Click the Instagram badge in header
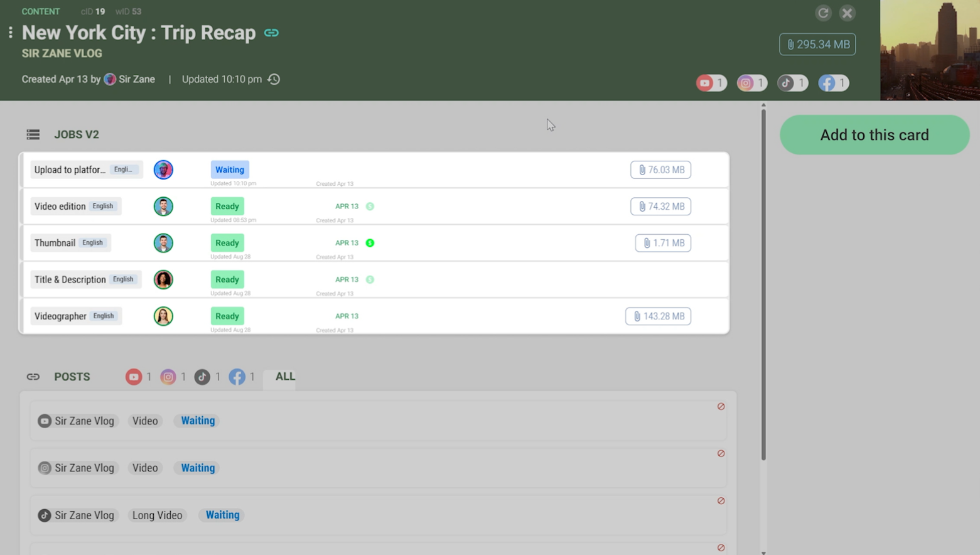Image resolution: width=980 pixels, height=555 pixels. click(x=751, y=83)
